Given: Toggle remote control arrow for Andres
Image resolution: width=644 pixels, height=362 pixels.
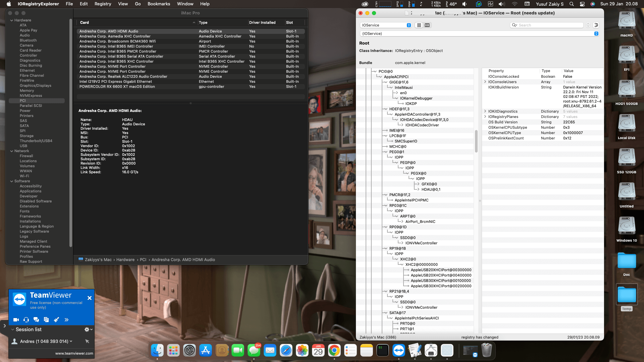Looking at the screenshot, I should coord(87,341).
